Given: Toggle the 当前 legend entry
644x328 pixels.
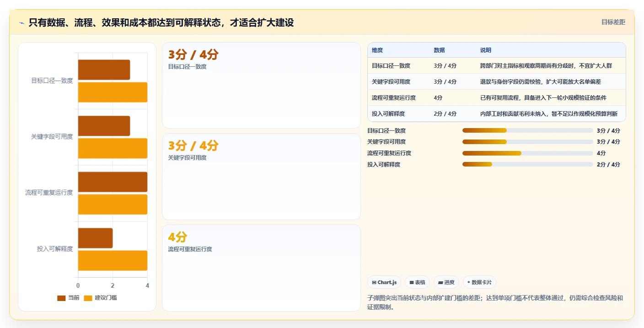Looking at the screenshot, I should (68, 298).
